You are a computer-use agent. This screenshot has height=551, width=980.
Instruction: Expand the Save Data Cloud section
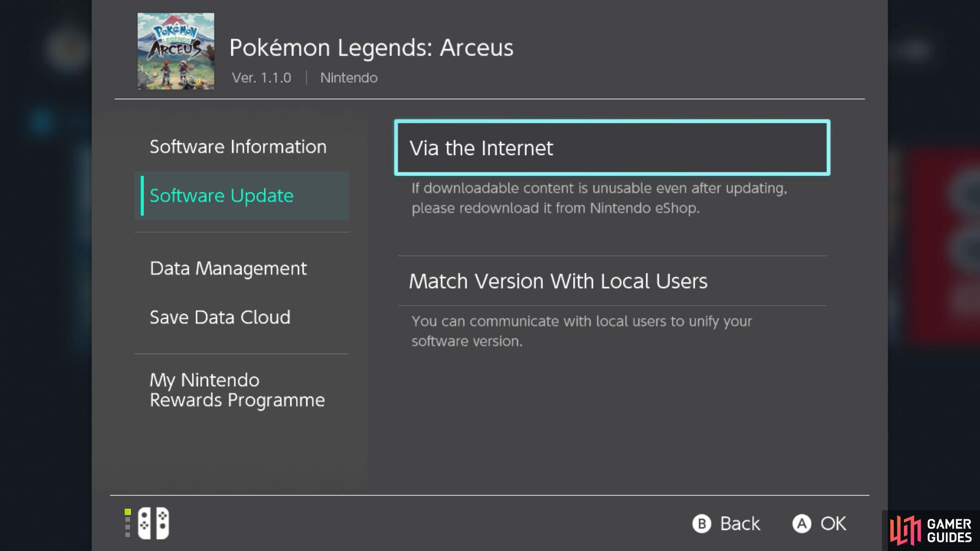[x=219, y=317]
